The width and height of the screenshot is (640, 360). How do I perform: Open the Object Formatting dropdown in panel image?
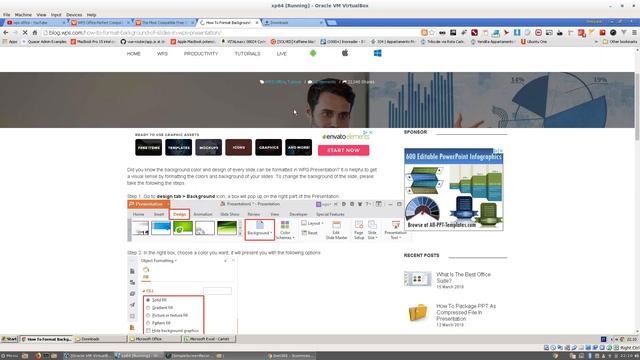159,260
